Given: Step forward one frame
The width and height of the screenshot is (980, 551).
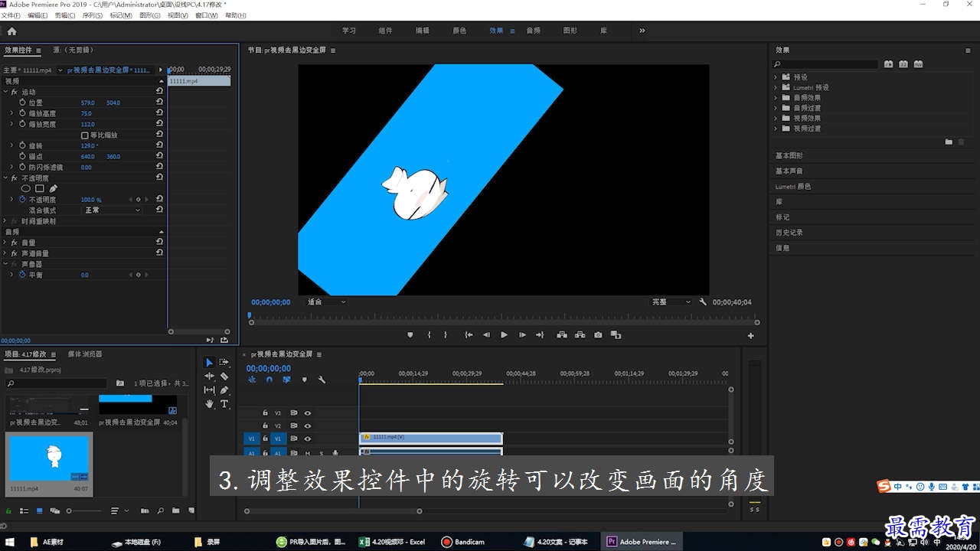Looking at the screenshot, I should 522,335.
